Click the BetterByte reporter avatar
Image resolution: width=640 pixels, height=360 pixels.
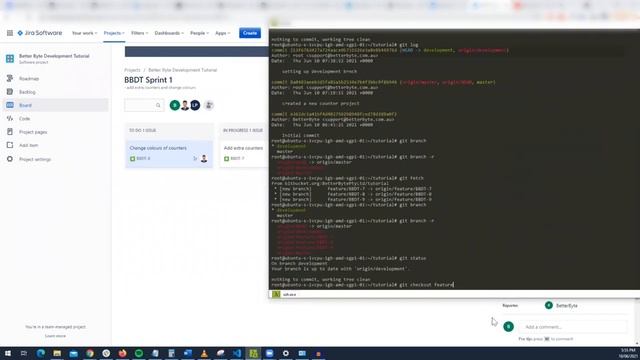coord(549,305)
